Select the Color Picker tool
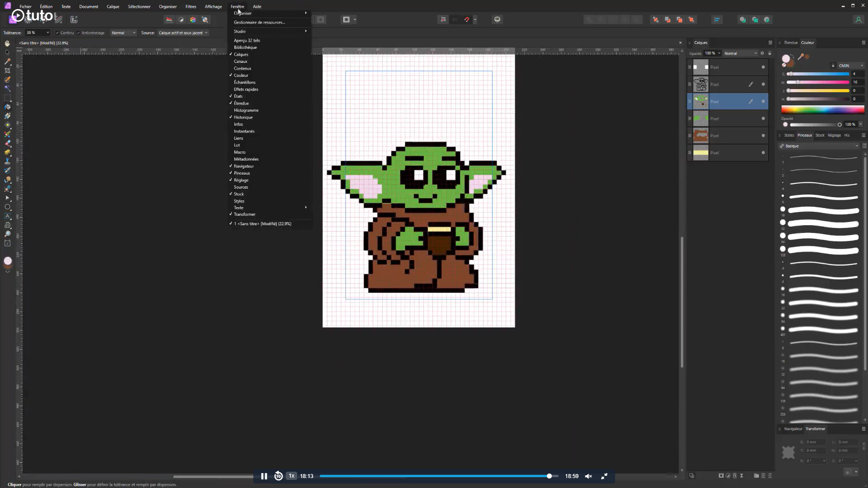This screenshot has width=868, height=488. click(x=7, y=61)
